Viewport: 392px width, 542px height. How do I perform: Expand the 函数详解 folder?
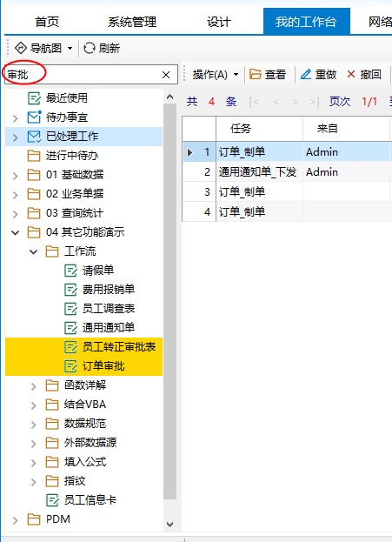tap(34, 386)
